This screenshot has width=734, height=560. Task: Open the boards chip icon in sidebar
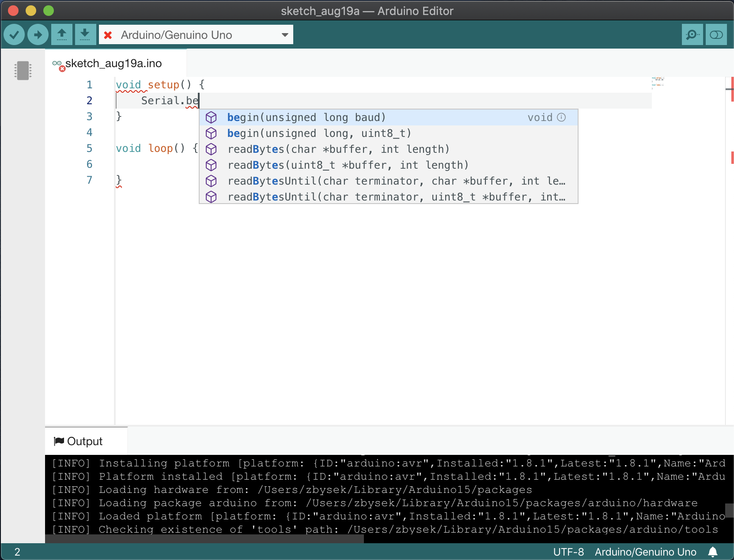point(23,71)
